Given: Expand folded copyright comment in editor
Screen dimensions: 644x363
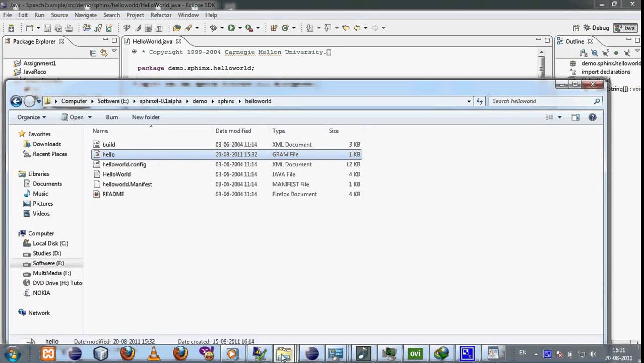Looking at the screenshot, I should click(135, 52).
